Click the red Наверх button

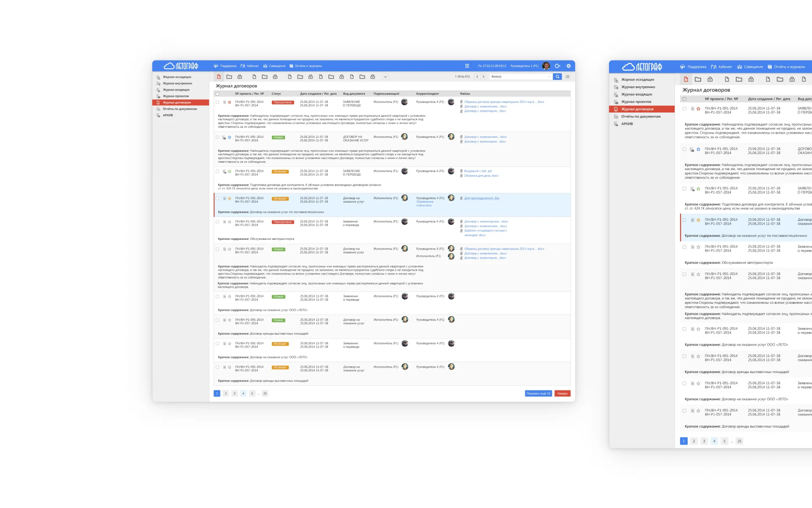coord(562,393)
